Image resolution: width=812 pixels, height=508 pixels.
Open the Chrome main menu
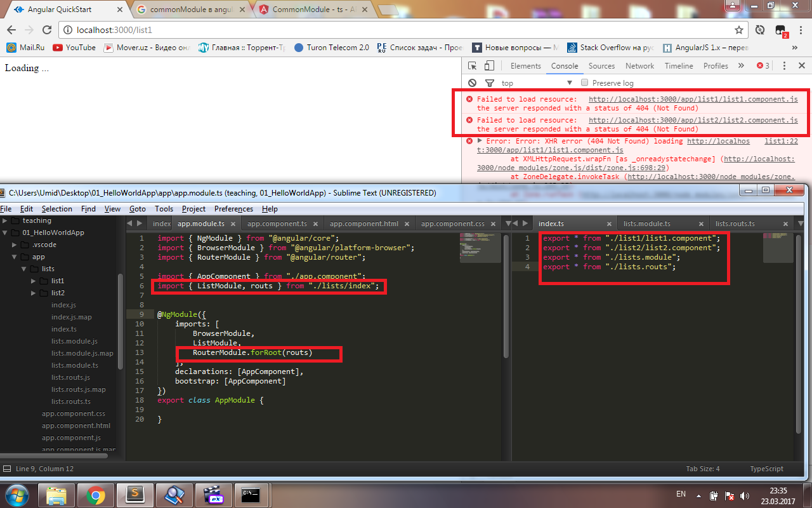801,30
